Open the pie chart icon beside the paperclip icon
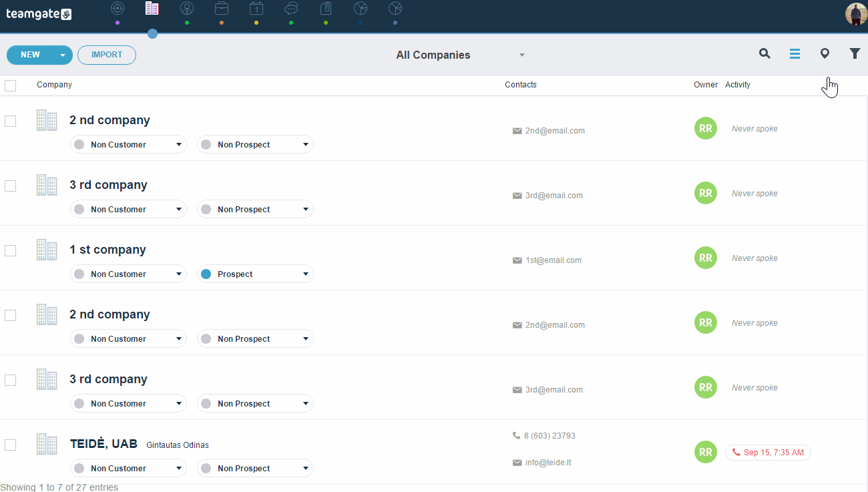Image resolution: width=868 pixels, height=492 pixels. [361, 8]
